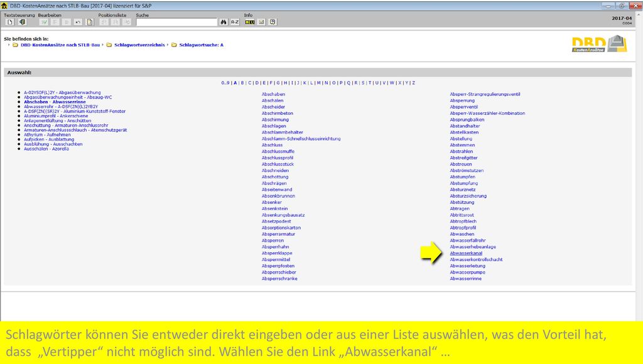Screen dimensions: 643x364
Task: Select letter M in alphabet index
Action: [318, 83]
